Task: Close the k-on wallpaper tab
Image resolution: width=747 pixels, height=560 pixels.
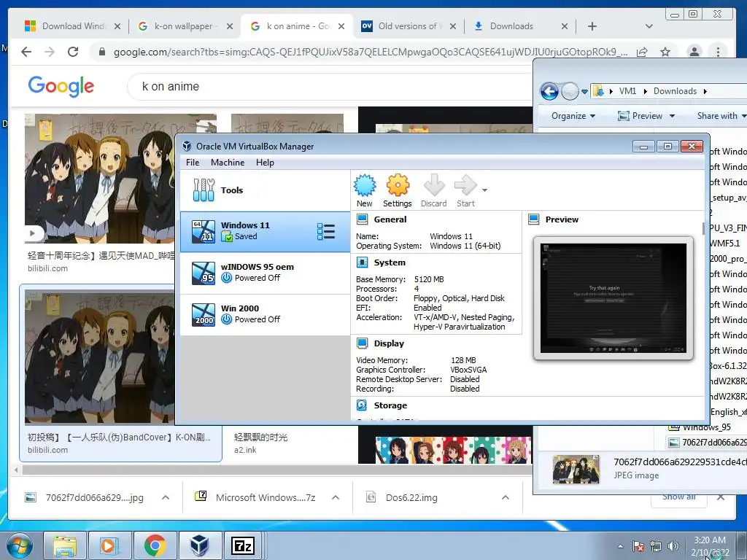Action: [230, 26]
